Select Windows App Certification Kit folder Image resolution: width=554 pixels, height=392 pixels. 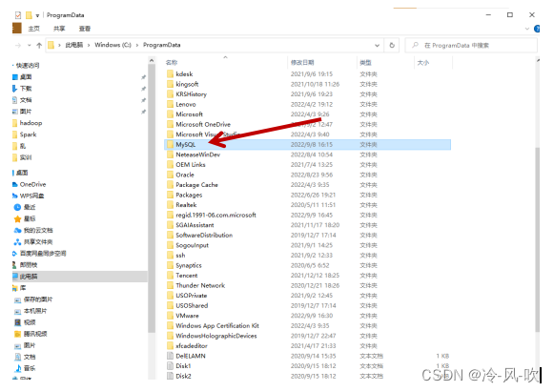217,325
